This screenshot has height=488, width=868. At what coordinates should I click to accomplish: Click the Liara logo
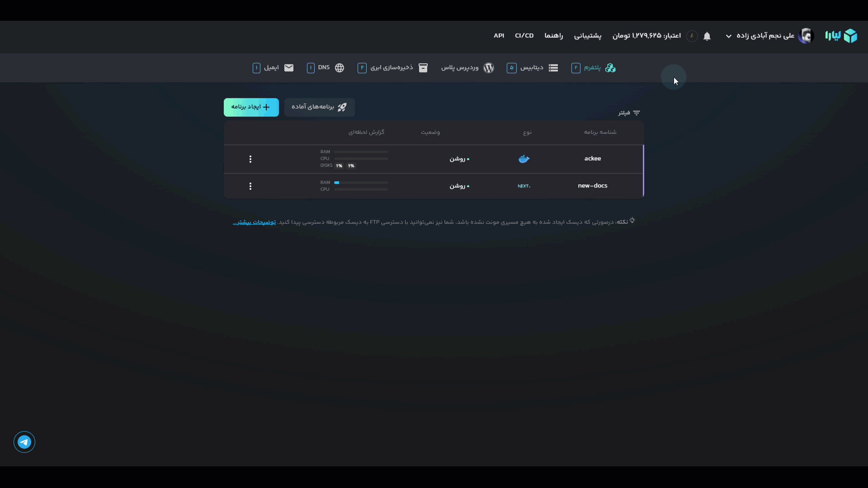click(841, 36)
